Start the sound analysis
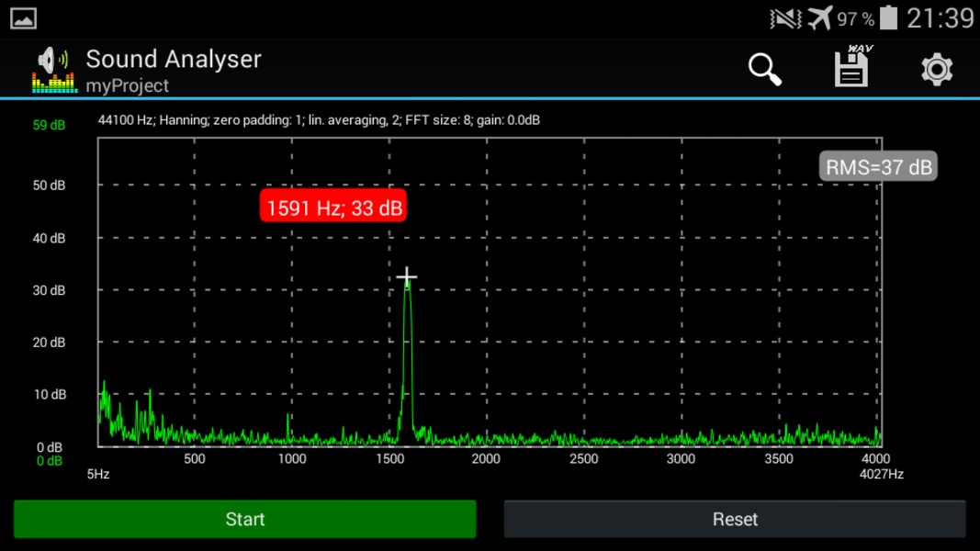This screenshot has width=980, height=551. click(245, 519)
